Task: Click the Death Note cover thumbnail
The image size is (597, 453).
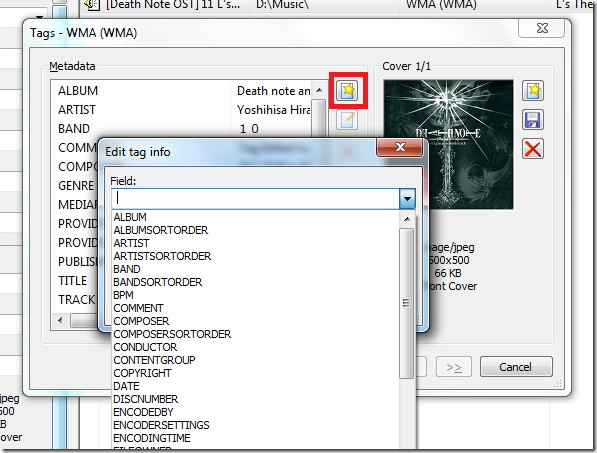Action: click(x=448, y=145)
